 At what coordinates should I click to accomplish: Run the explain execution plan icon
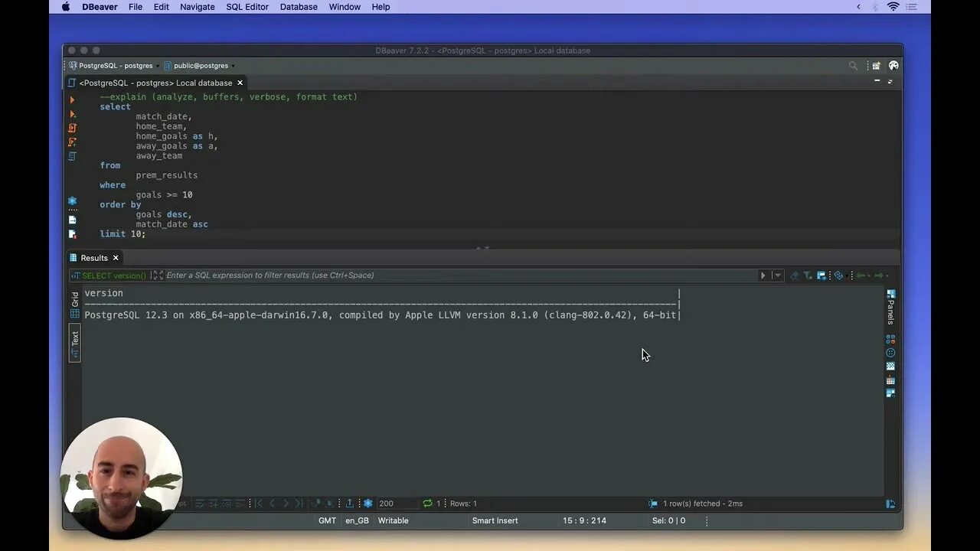[x=73, y=157]
